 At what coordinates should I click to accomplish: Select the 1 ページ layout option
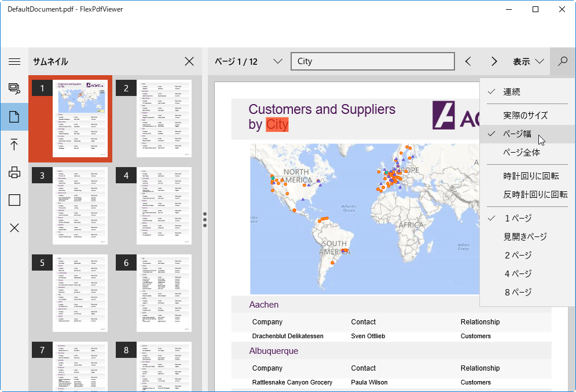click(x=527, y=219)
